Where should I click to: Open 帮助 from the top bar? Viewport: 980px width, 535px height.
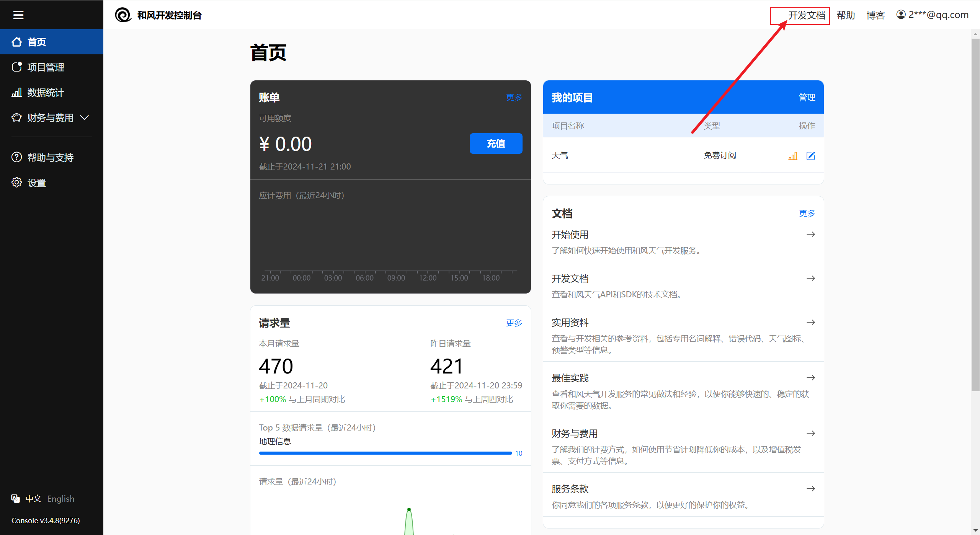pos(845,15)
